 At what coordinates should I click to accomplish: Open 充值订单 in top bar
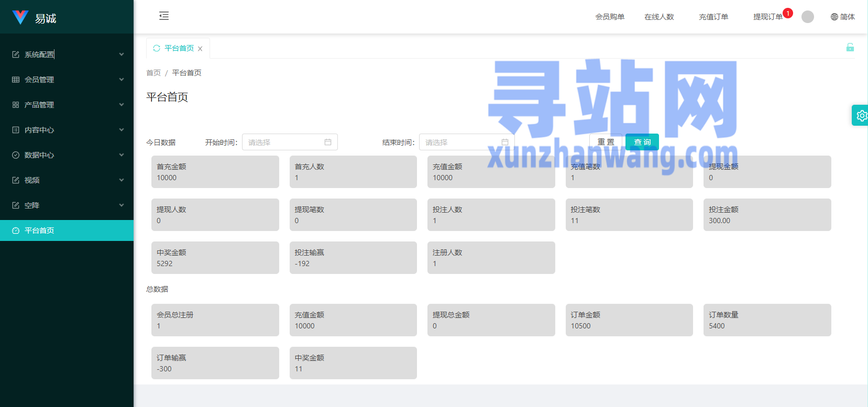coord(713,17)
